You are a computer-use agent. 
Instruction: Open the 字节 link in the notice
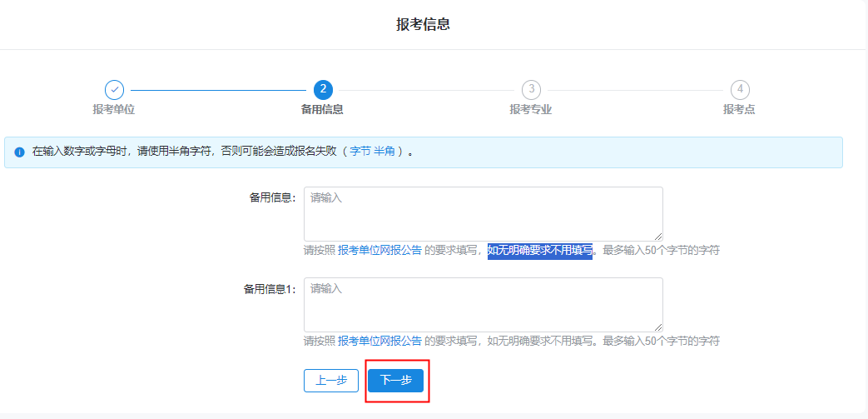click(360, 152)
